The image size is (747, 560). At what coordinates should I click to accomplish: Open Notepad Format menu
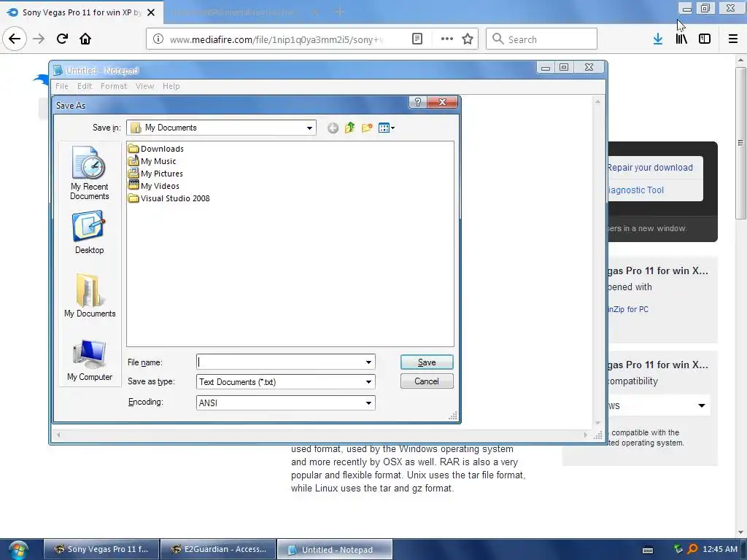click(x=113, y=86)
